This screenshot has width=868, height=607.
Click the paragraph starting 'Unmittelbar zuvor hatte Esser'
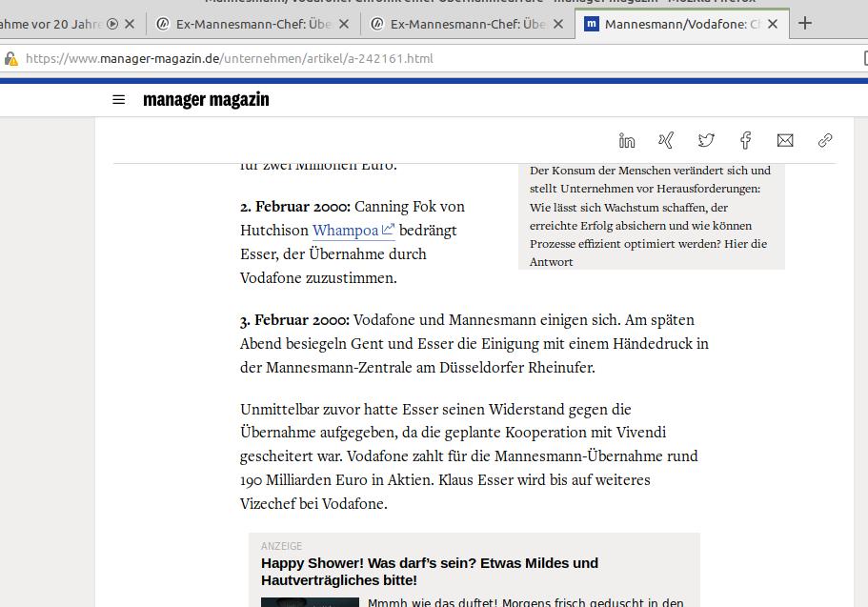point(469,456)
